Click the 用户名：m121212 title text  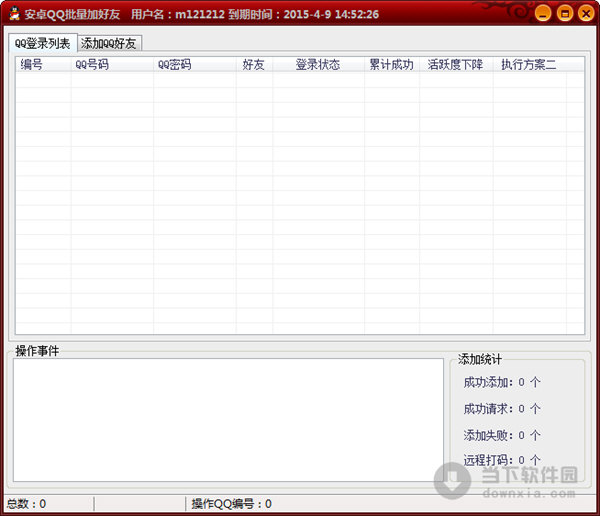[x=178, y=14]
